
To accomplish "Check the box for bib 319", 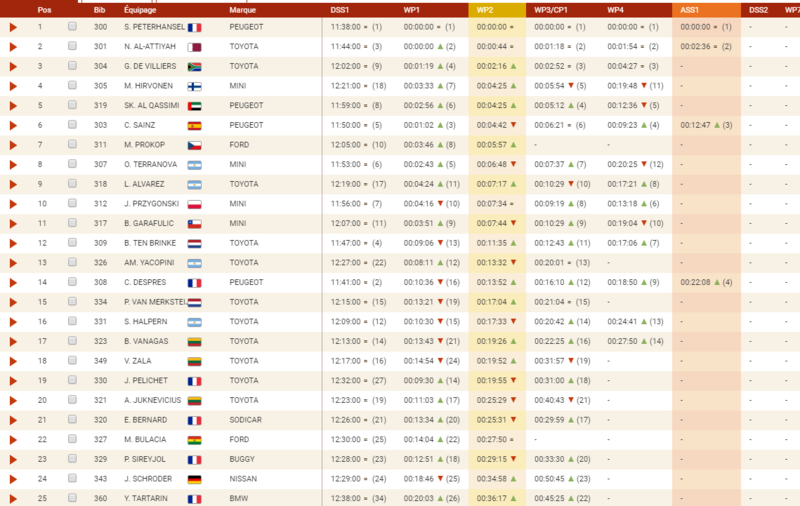I will [x=72, y=105].
